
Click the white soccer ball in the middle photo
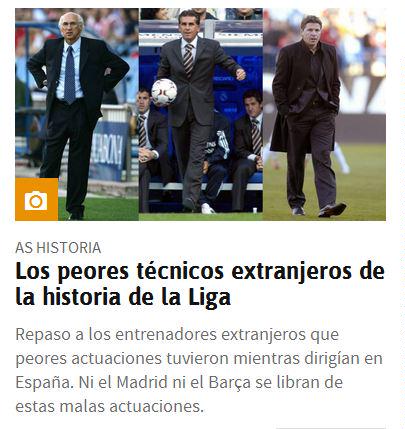pos(164,92)
